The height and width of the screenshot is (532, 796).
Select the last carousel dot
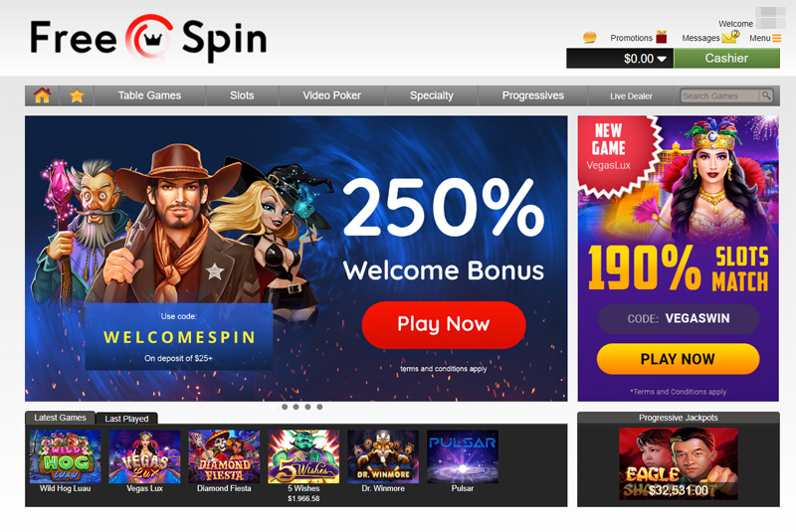click(x=319, y=407)
